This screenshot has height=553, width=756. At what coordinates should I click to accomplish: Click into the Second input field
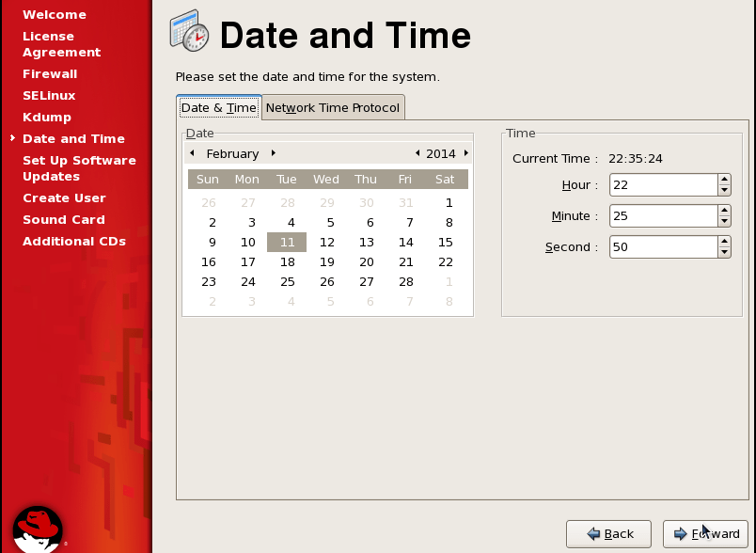pos(663,247)
